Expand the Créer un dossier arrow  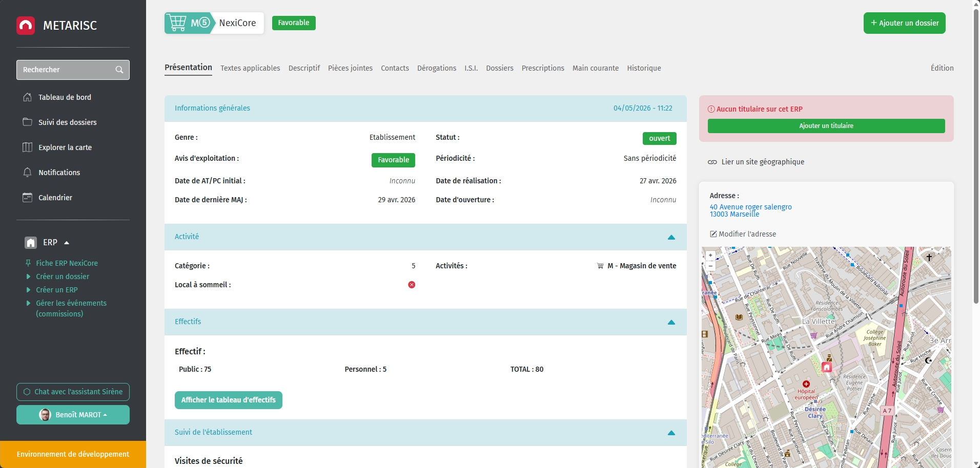pyautogui.click(x=28, y=276)
